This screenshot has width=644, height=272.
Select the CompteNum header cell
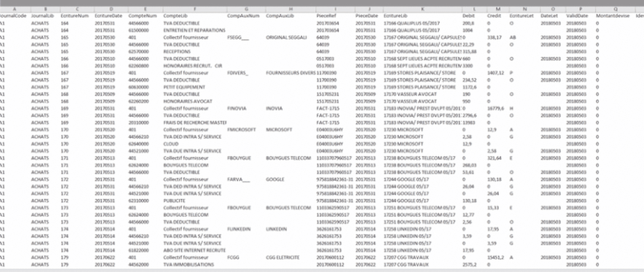tap(143, 16)
